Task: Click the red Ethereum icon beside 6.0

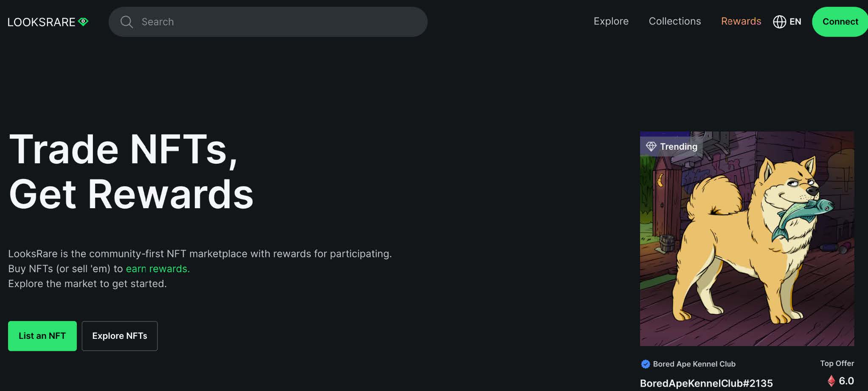Action: pos(831,381)
